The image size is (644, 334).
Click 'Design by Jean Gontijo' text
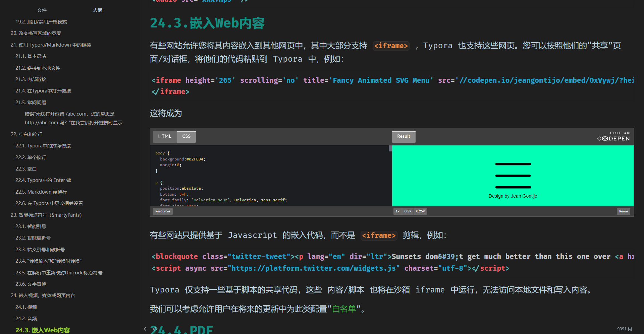(513, 196)
